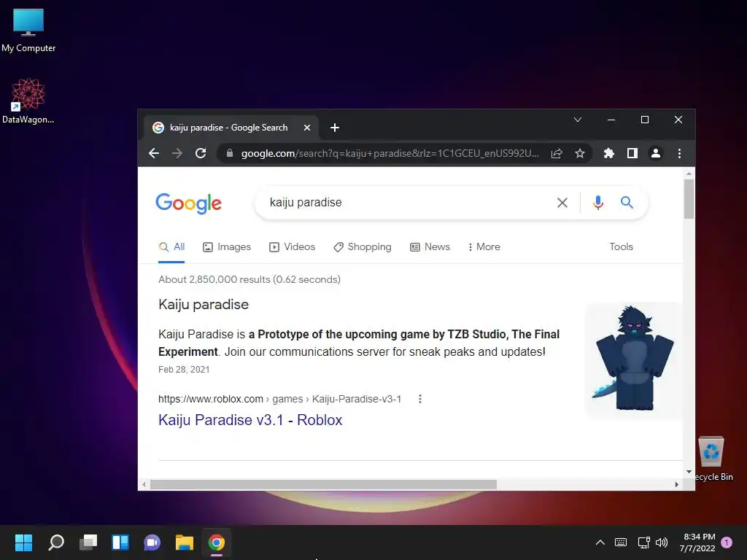Switch to the Images tab
This screenshot has height=560, width=747.
tap(227, 246)
